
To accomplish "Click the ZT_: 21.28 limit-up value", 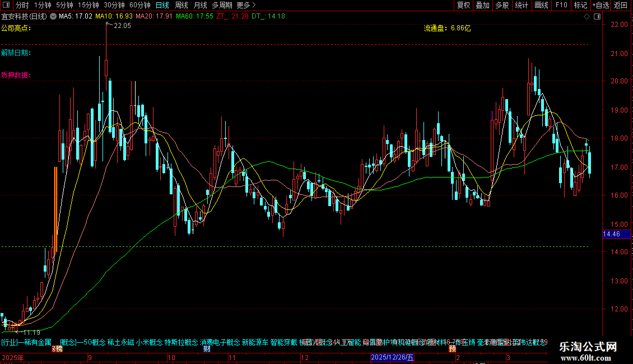I will pos(232,16).
